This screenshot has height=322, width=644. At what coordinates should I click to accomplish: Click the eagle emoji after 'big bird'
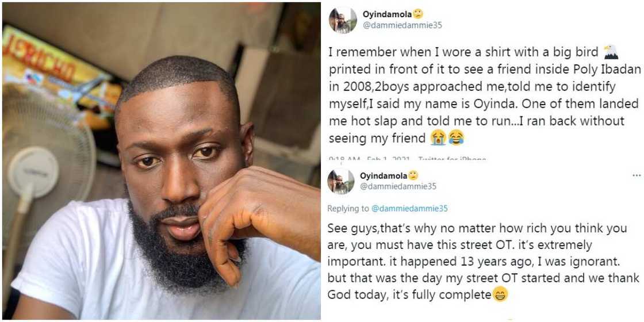[x=611, y=53]
